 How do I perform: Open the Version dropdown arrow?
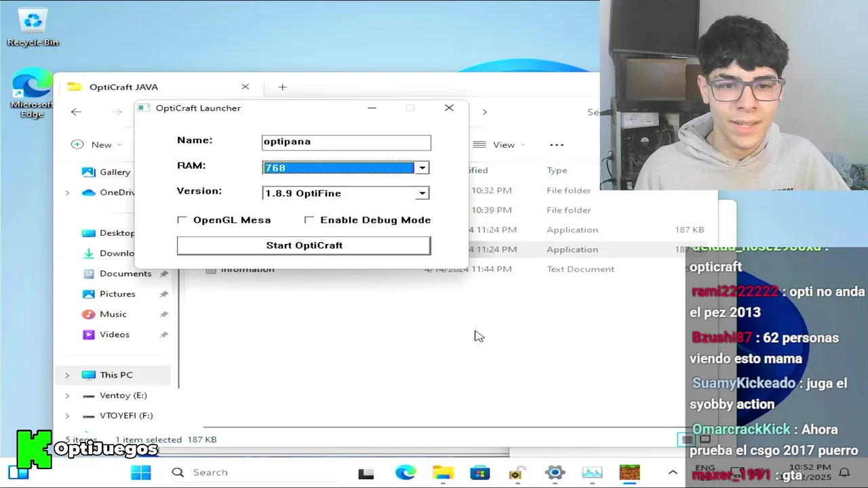[422, 193]
